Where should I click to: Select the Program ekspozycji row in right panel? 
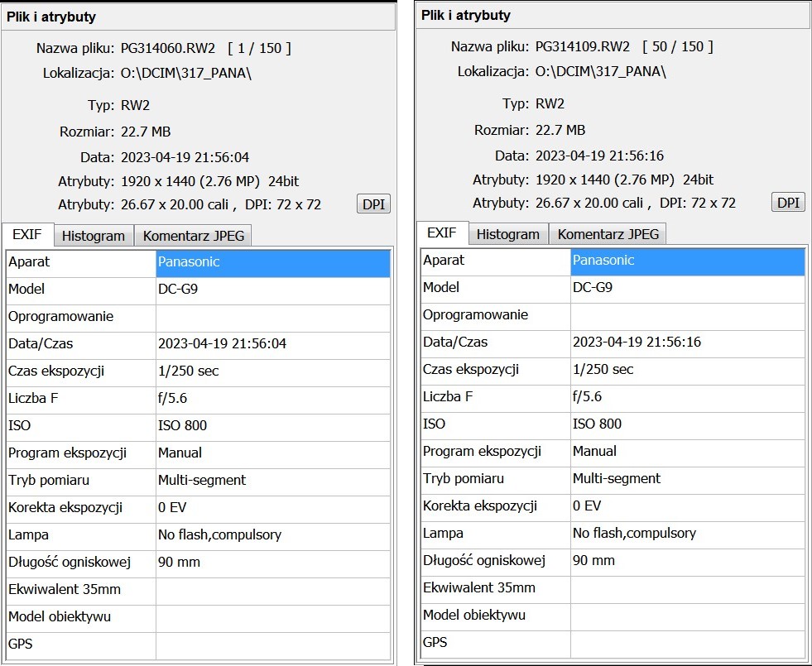click(x=482, y=452)
